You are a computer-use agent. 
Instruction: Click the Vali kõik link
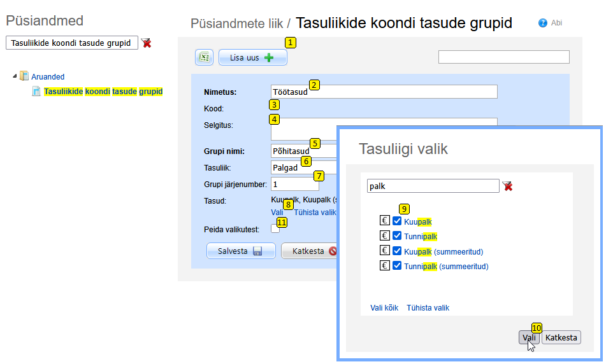point(384,308)
